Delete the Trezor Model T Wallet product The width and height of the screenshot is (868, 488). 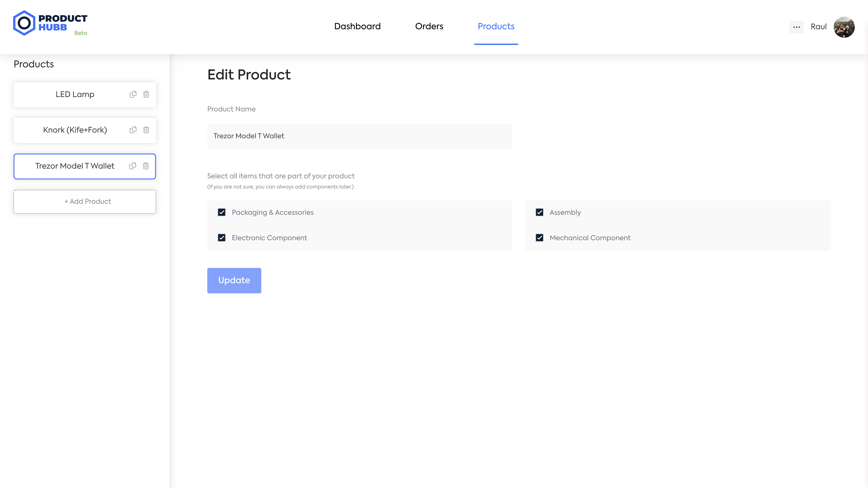pos(146,166)
